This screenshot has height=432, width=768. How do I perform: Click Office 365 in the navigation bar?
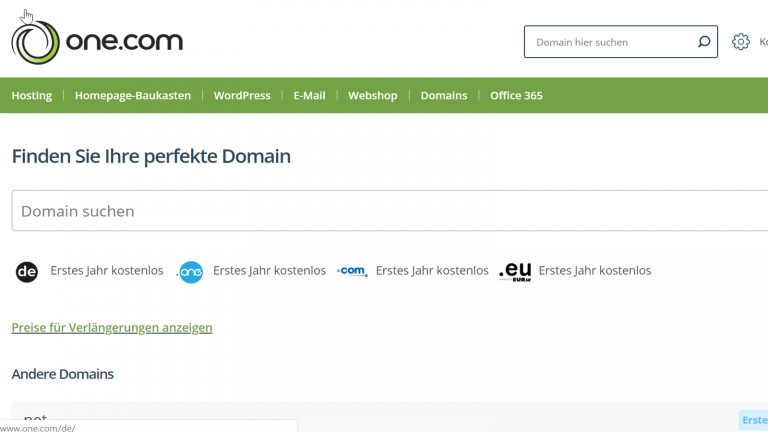[x=516, y=96]
